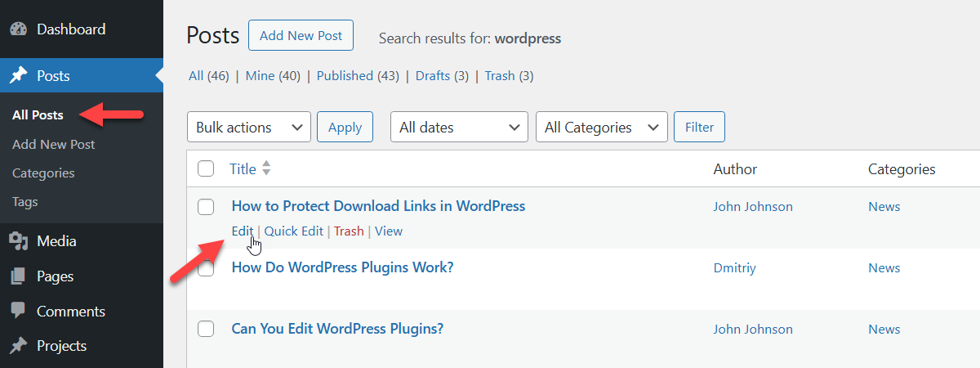Open 'How to Protect Download Links in WordPress' post
980x368 pixels.
tap(378, 206)
